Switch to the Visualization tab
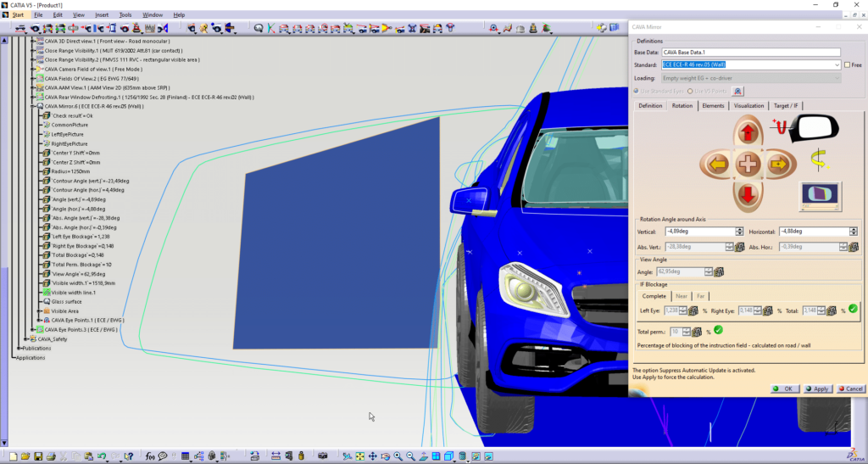The width and height of the screenshot is (868, 464). (x=749, y=106)
